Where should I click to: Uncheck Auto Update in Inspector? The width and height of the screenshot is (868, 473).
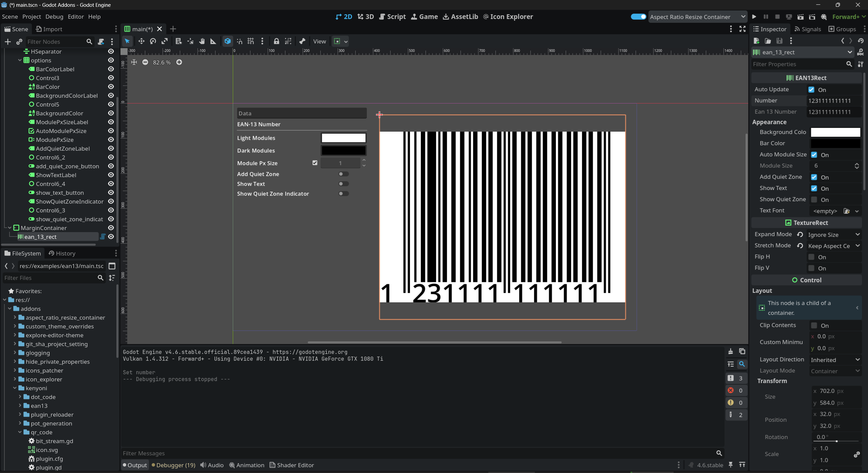pos(811,90)
